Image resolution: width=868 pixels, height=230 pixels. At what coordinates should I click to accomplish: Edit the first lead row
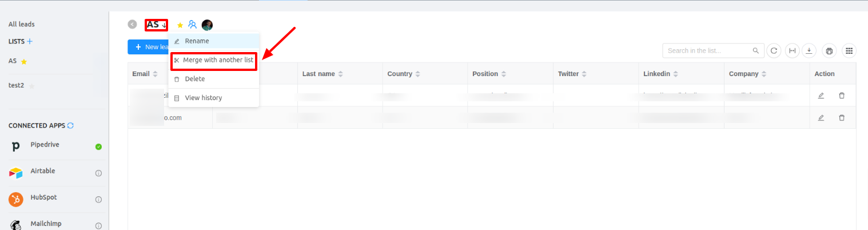click(821, 96)
